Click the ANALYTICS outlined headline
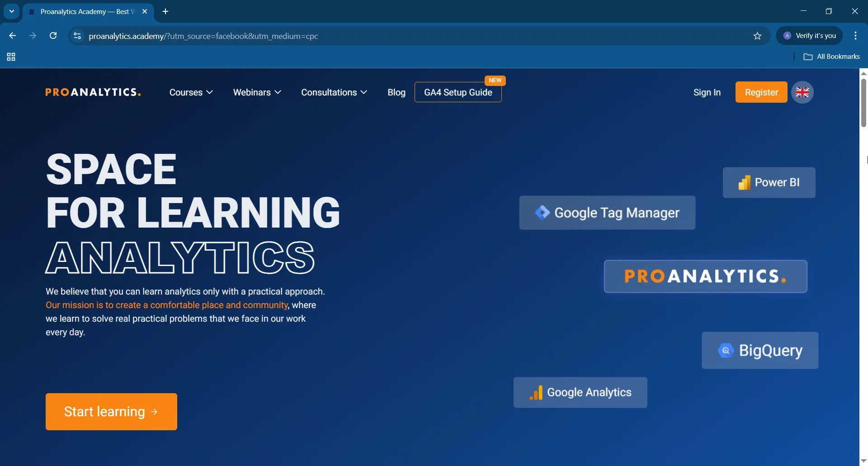868x466 pixels. pos(180,257)
